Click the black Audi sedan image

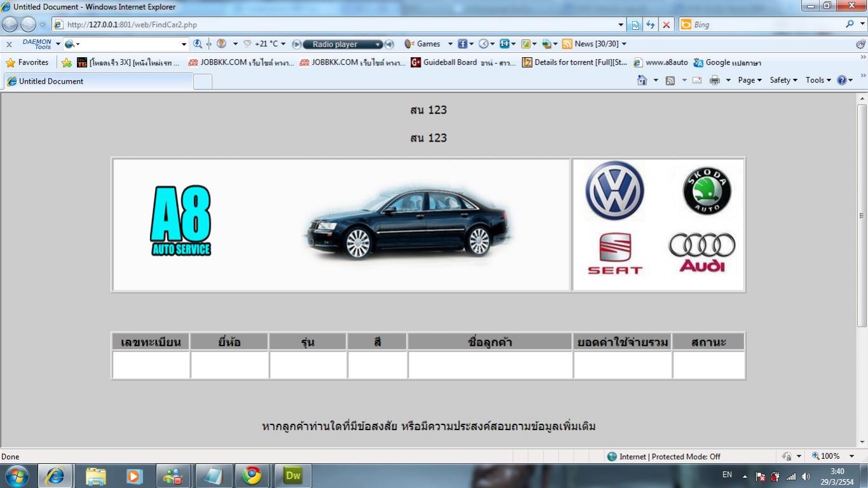click(407, 225)
